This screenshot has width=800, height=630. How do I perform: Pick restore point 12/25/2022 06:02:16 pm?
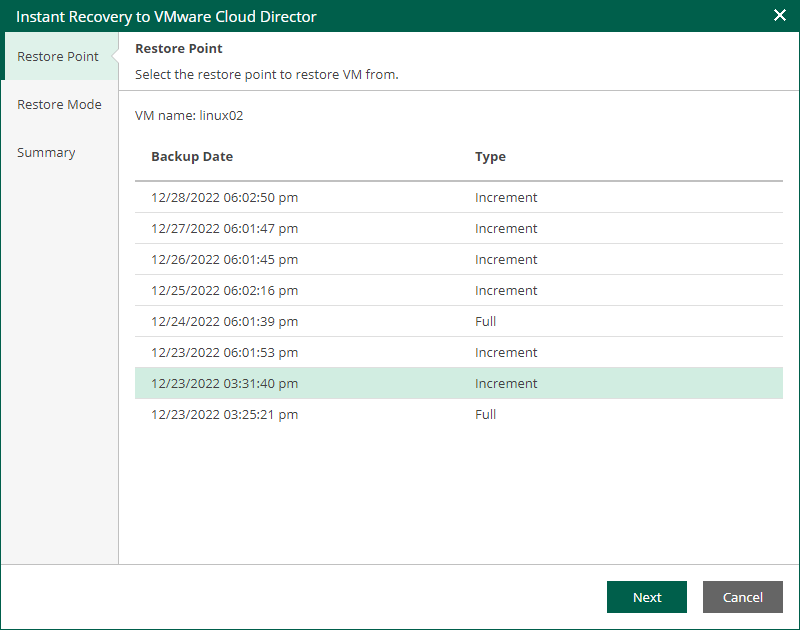coord(224,290)
